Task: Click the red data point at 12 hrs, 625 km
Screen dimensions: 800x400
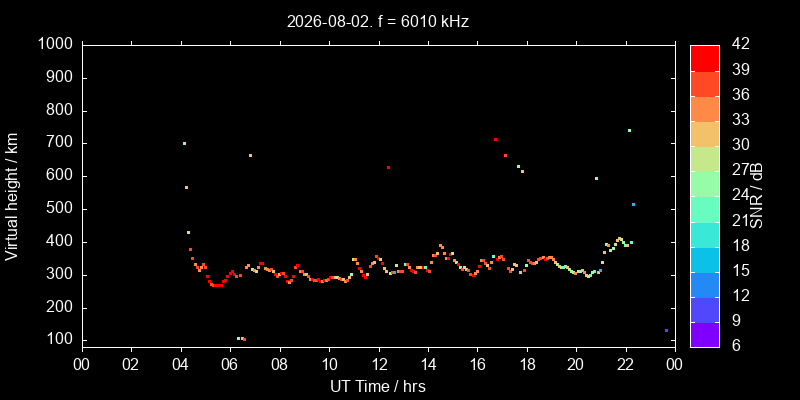Action: (x=388, y=167)
